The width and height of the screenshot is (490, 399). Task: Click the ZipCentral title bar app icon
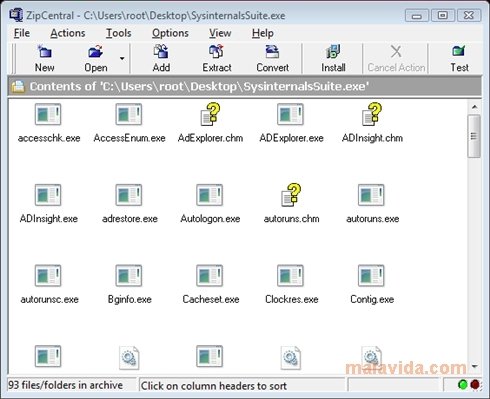16,15
